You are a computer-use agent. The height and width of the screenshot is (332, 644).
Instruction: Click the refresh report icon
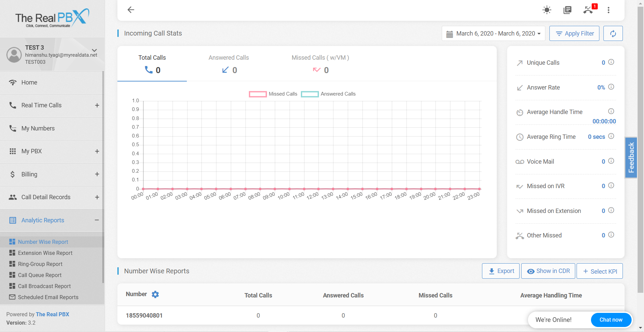click(x=613, y=33)
